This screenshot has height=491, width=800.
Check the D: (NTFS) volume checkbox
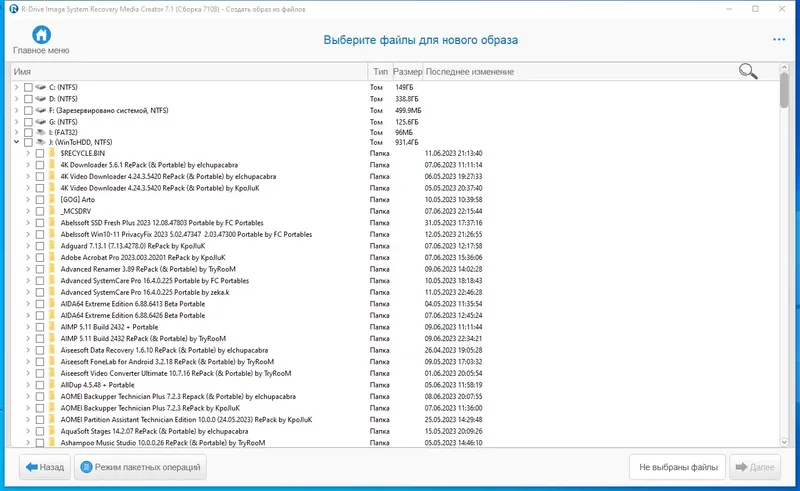[x=28, y=99]
